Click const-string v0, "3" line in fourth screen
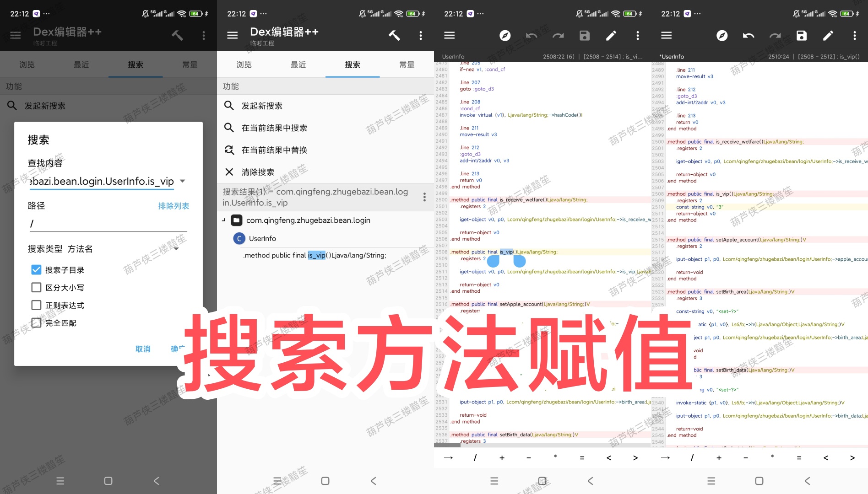The height and width of the screenshot is (494, 868). click(700, 207)
